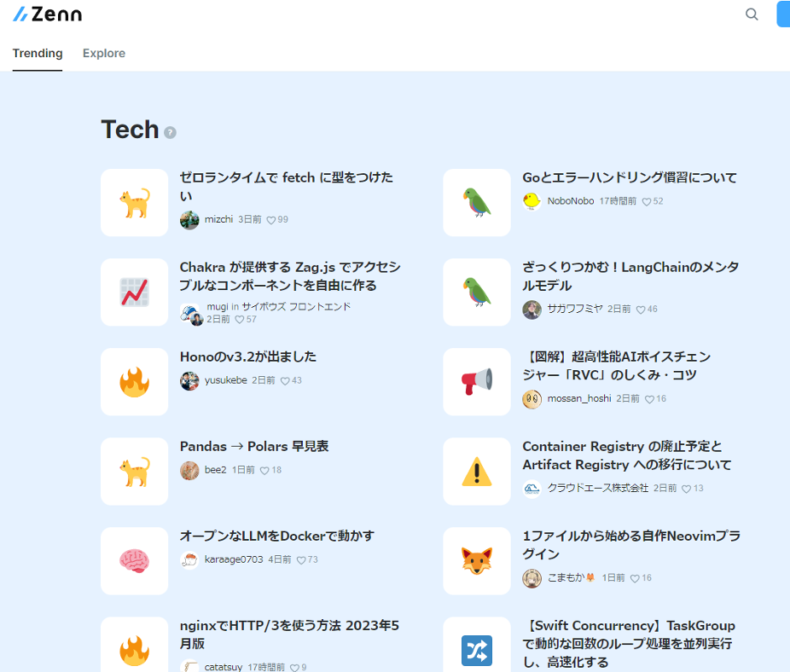Click the megaphone thumbnail for RVC article
790x672 pixels.
(x=477, y=382)
